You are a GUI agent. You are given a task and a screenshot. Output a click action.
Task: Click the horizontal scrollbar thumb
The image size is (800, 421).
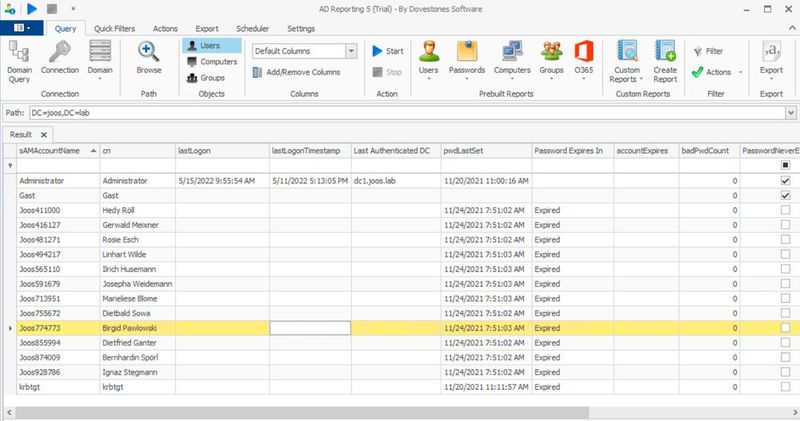click(302, 412)
